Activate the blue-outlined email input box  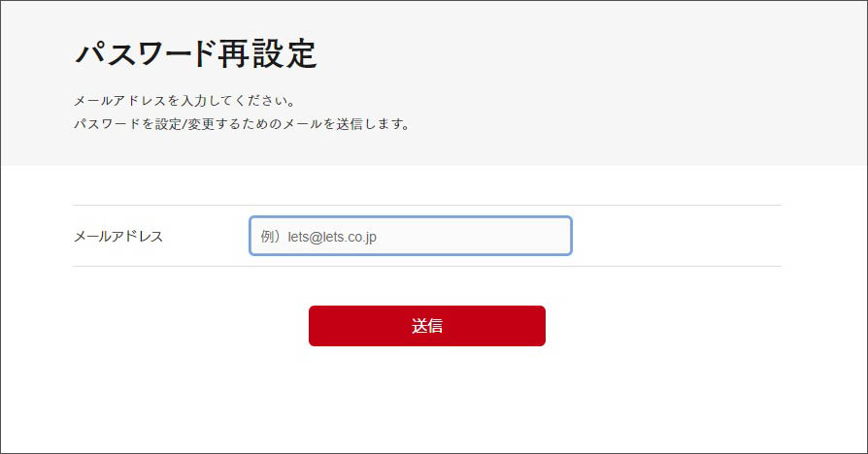point(410,236)
